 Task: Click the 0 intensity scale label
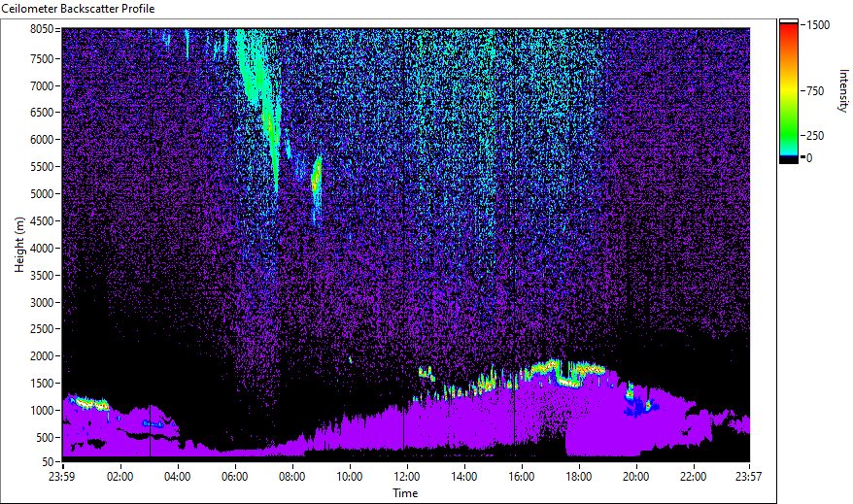pyautogui.click(x=809, y=158)
